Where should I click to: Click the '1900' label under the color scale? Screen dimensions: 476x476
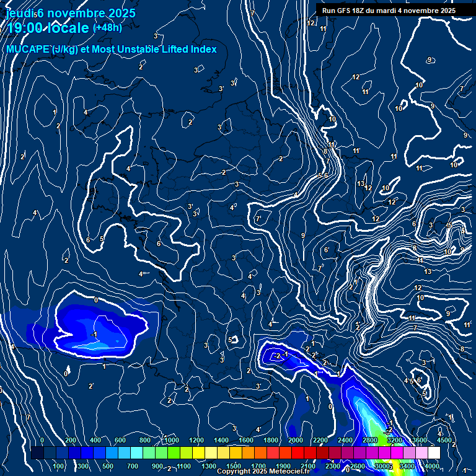click(x=283, y=466)
